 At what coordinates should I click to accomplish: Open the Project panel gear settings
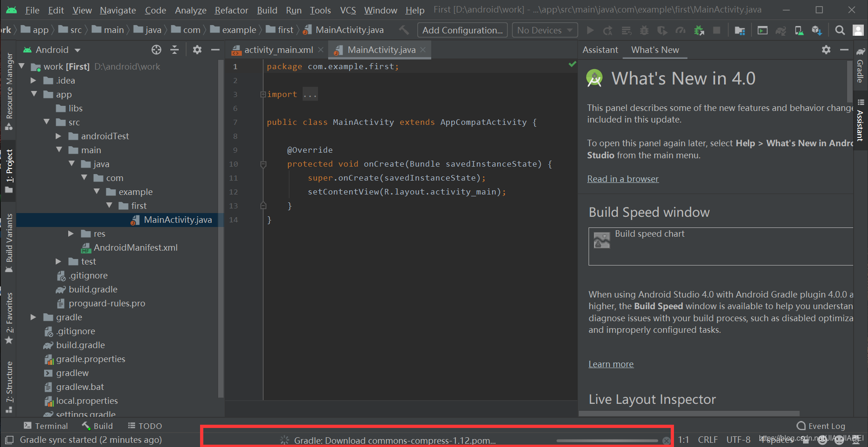(197, 50)
